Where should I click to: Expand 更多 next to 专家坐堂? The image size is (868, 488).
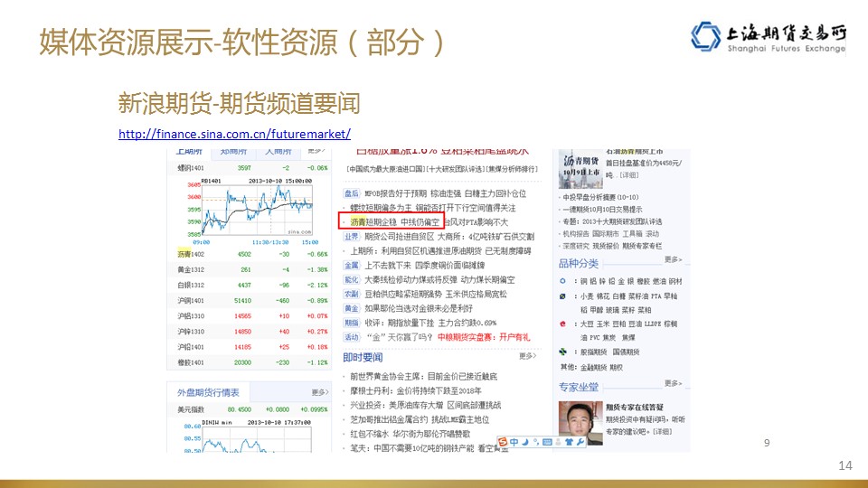coord(673,383)
